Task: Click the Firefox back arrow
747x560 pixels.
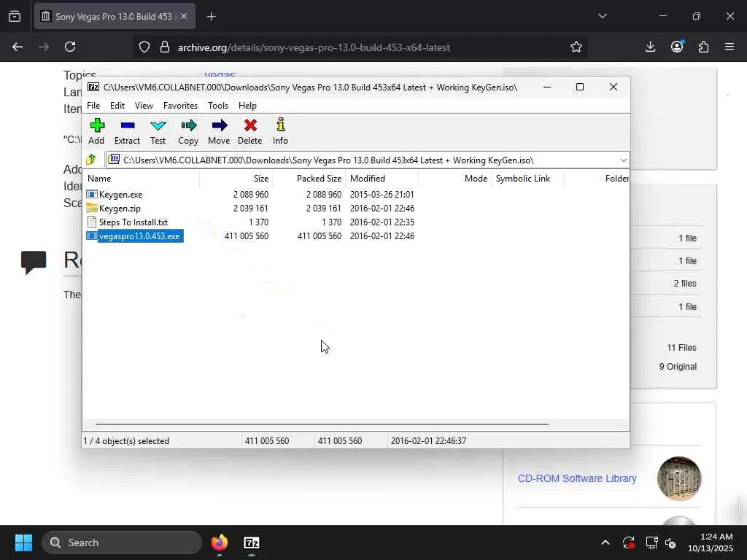Action: point(18,47)
